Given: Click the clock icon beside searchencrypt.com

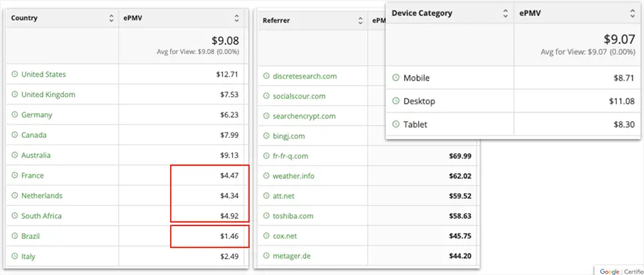Looking at the screenshot, I should [266, 116].
